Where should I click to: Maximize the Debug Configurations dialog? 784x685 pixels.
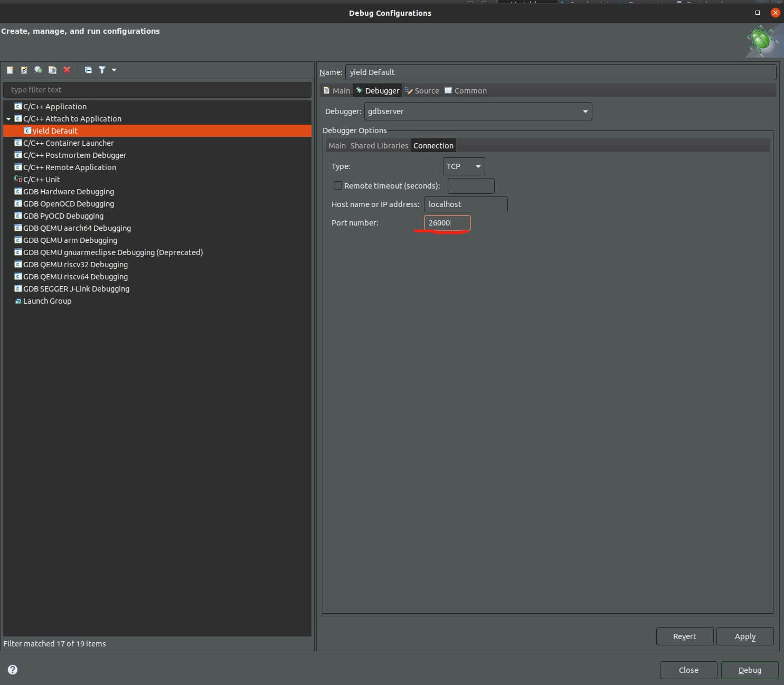tap(758, 13)
